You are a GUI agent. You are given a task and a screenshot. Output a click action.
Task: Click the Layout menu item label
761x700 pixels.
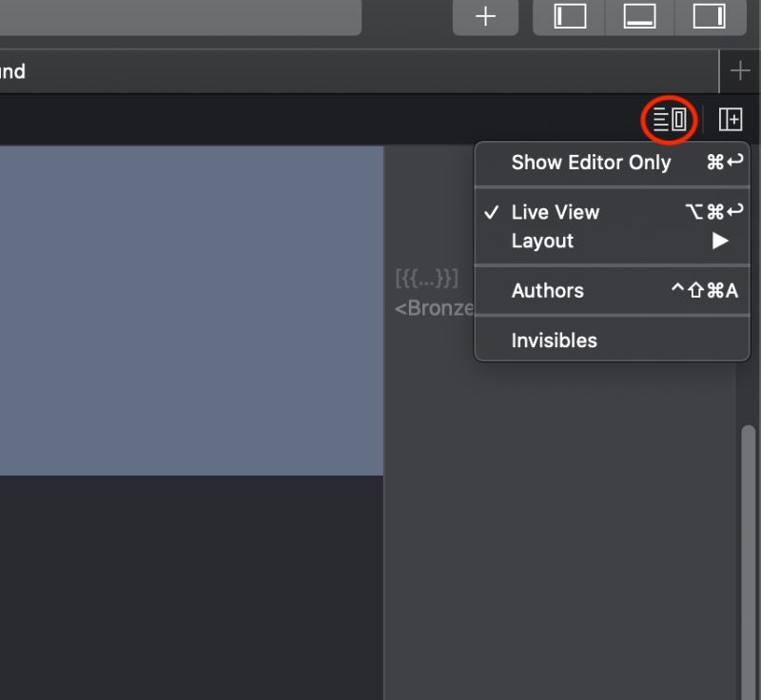pos(543,241)
